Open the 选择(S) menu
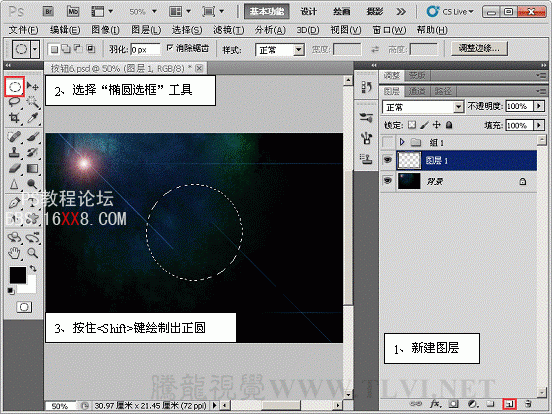Viewport: 552px width, 414px height. 187,30
